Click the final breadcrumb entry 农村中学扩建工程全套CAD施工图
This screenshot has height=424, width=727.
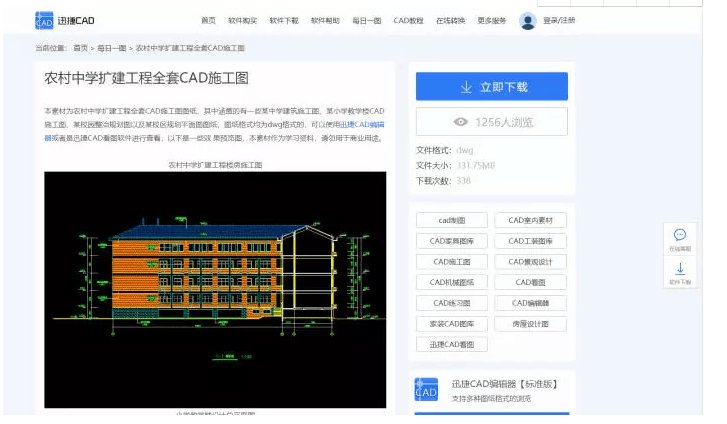(x=190, y=48)
